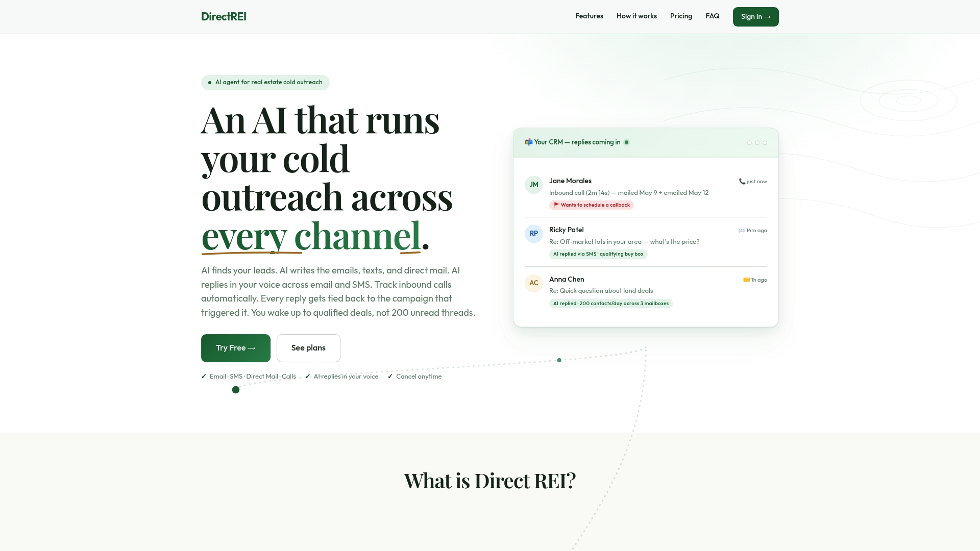Image resolution: width=980 pixels, height=551 pixels.
Task: Click the 'AI replied via SMS · qualifying buy box' tag
Action: point(598,254)
